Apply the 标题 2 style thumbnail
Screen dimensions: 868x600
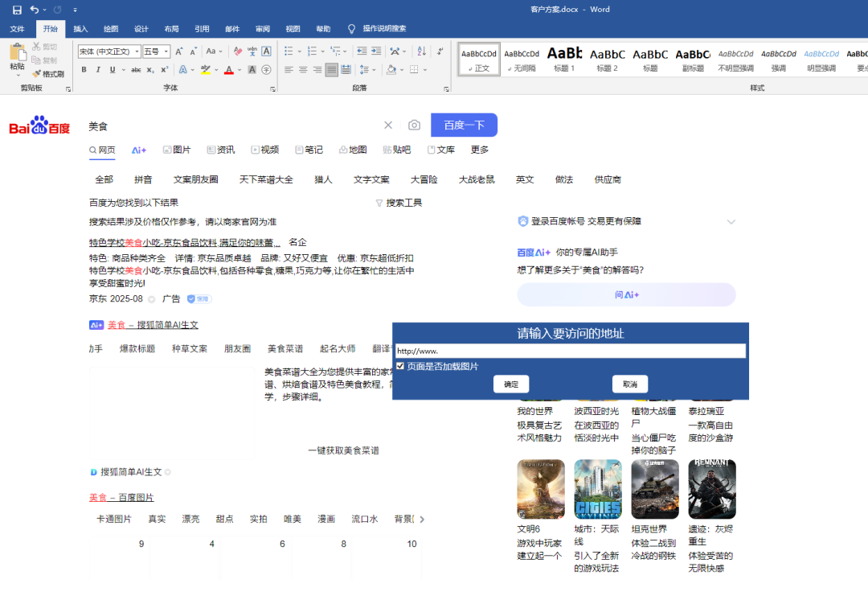608,59
